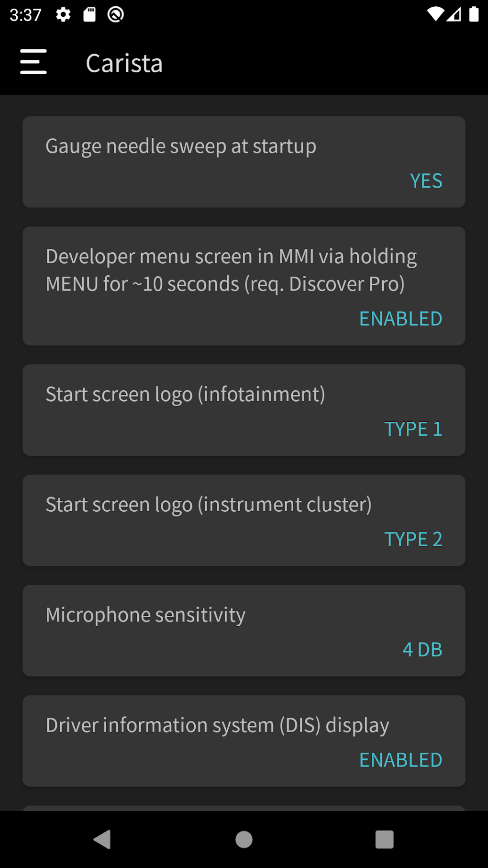This screenshot has width=488, height=868.
Task: Tap the Android back navigation button
Action: [x=102, y=839]
